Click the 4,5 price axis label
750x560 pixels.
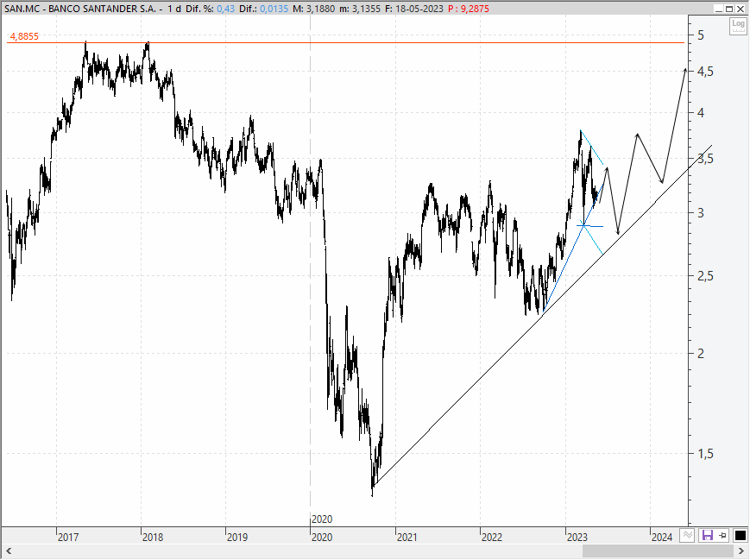point(705,72)
